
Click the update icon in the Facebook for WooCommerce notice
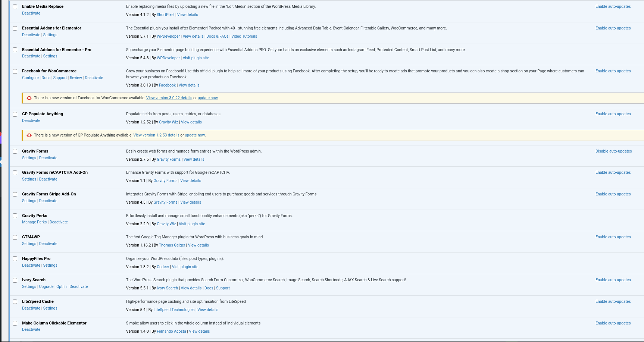pos(29,98)
